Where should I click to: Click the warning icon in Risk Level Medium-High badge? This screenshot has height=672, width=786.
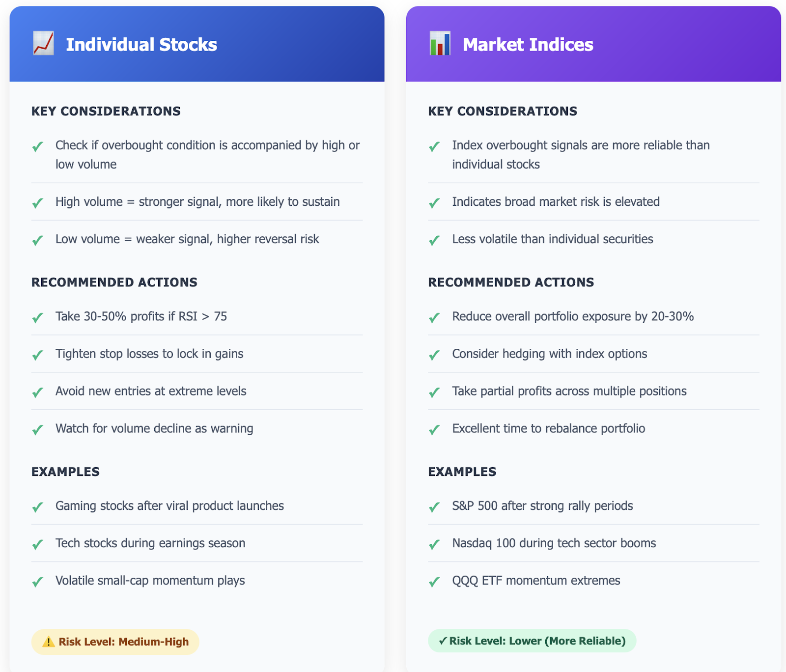49,642
